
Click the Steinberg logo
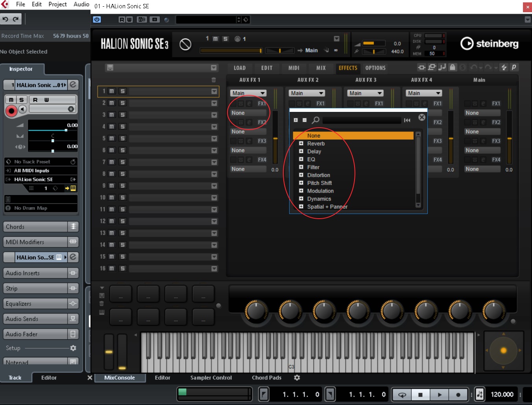(x=489, y=43)
